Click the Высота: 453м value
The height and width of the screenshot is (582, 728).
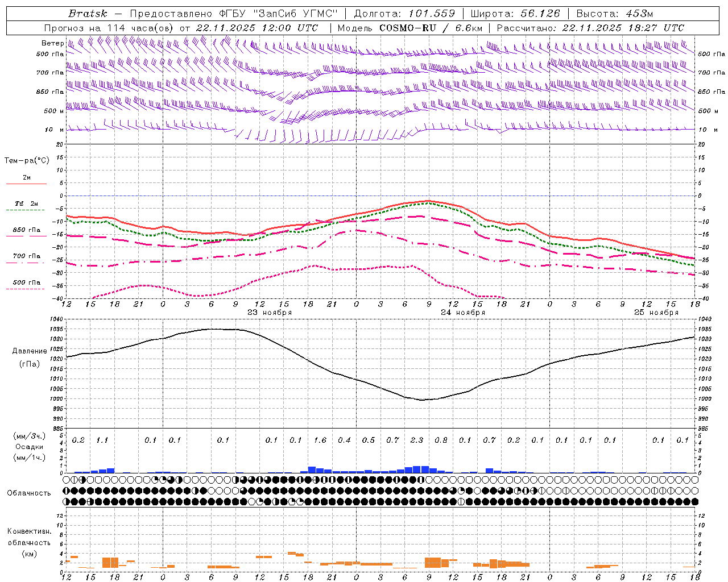click(x=614, y=14)
